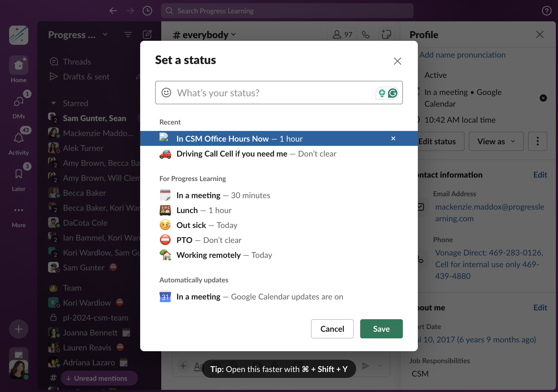Screen dimensions: 558x392
Task: Select Working remotely status
Action: (x=279, y=255)
